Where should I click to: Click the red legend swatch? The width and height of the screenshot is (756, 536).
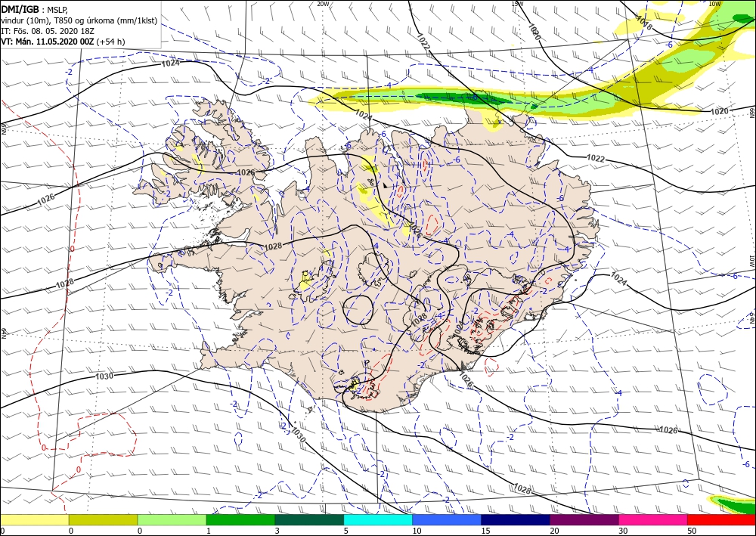pyautogui.click(x=722, y=520)
